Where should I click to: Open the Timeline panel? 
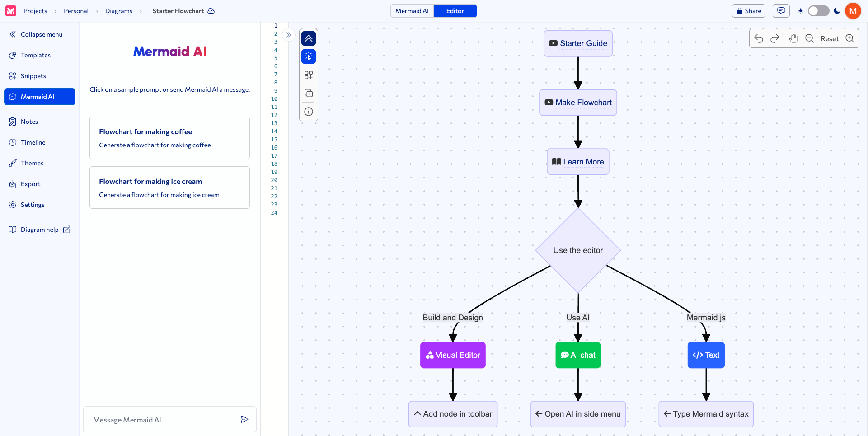pos(40,142)
